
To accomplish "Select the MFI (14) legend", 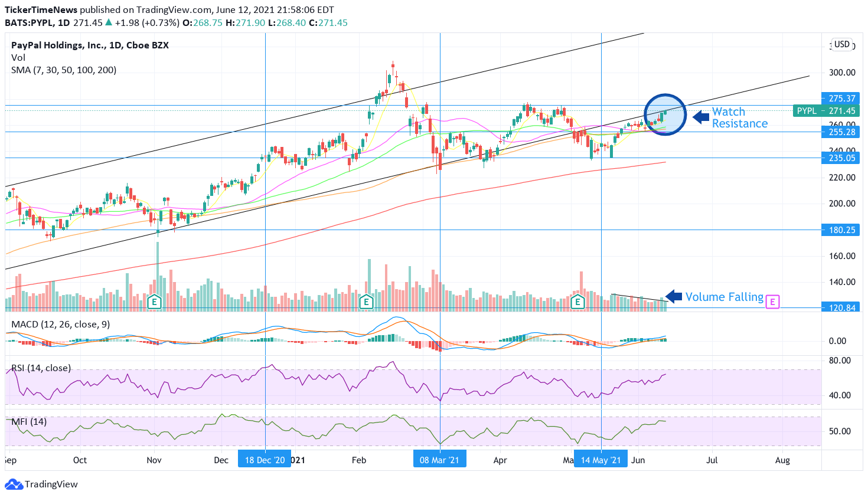I will click(29, 422).
